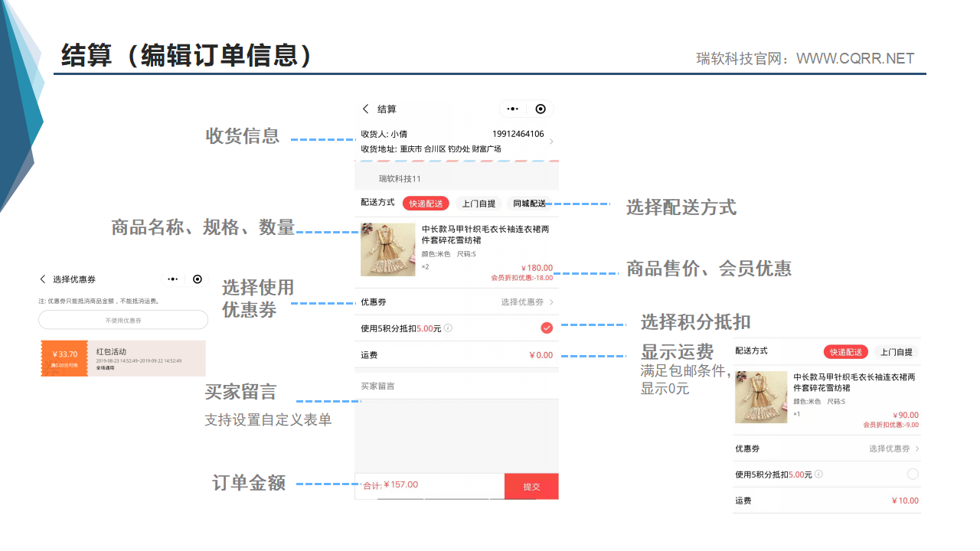The height and width of the screenshot is (551, 980).
Task: Open 选择优惠券 chevron in ¥90.00 order
Action: (x=917, y=448)
